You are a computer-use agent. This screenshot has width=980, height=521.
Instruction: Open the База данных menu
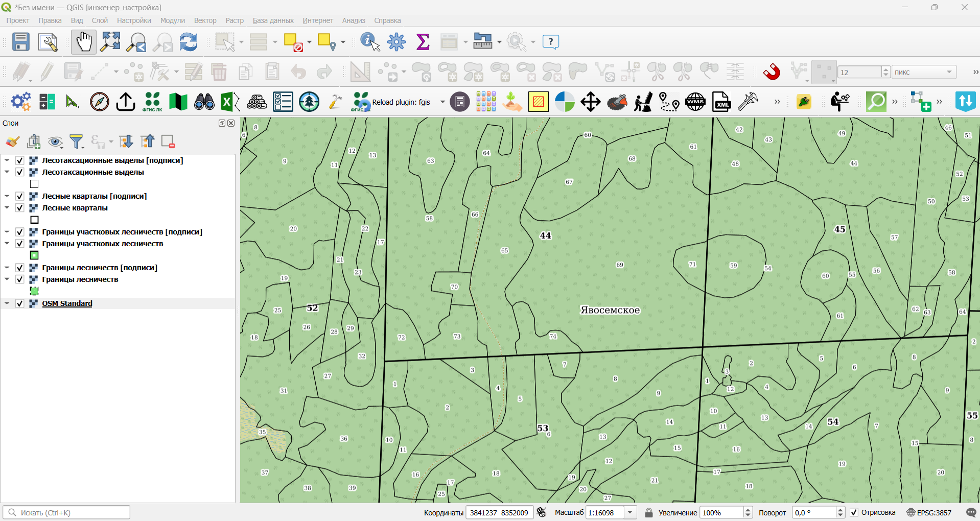point(273,20)
